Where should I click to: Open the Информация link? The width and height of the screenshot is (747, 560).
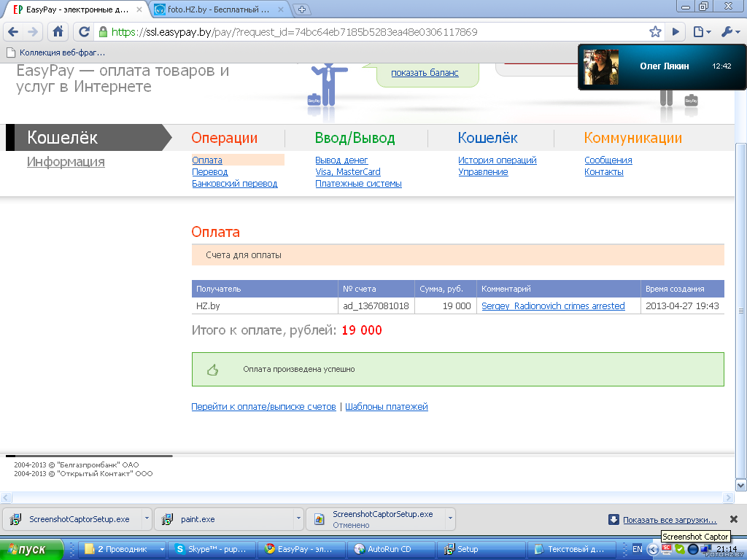tap(66, 162)
